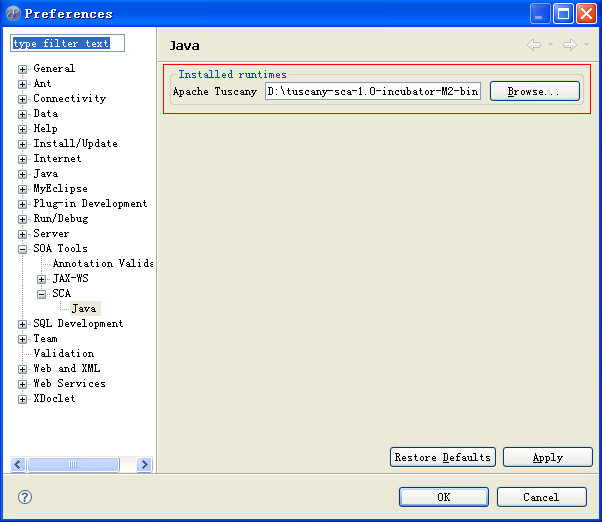Click the Apache Tuscany path field
The image size is (602, 522).
(x=373, y=91)
